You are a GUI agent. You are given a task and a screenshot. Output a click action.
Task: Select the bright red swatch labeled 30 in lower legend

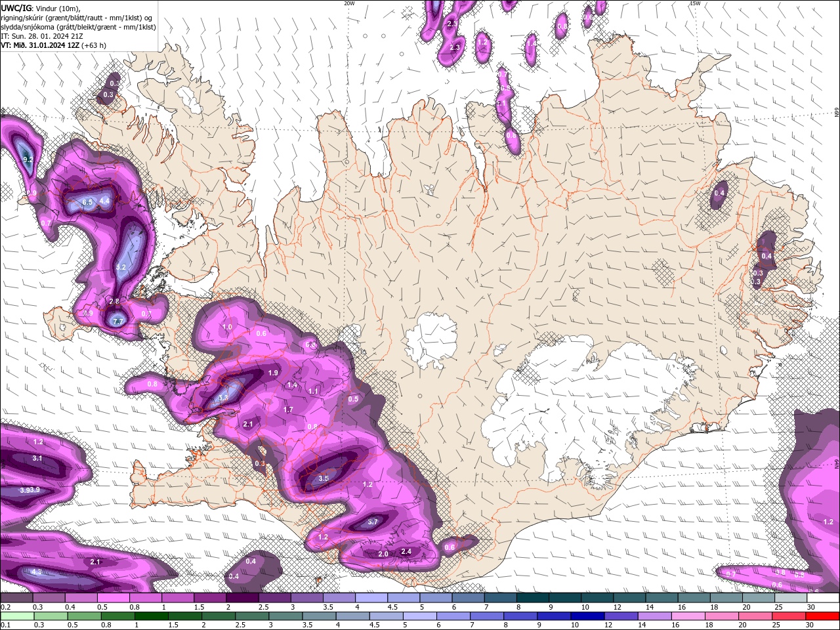coord(823,616)
